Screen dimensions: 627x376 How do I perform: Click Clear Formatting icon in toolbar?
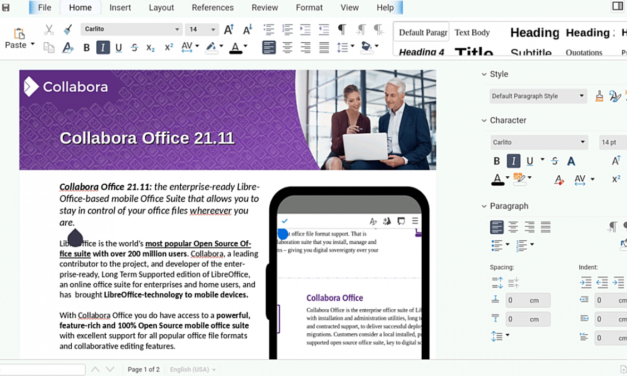[x=68, y=48]
